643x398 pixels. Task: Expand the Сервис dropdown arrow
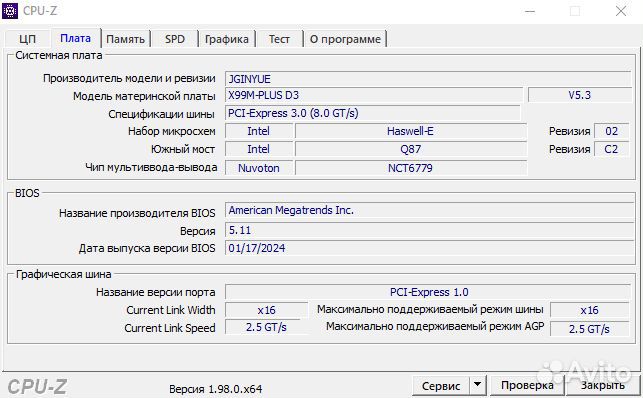coord(477,386)
